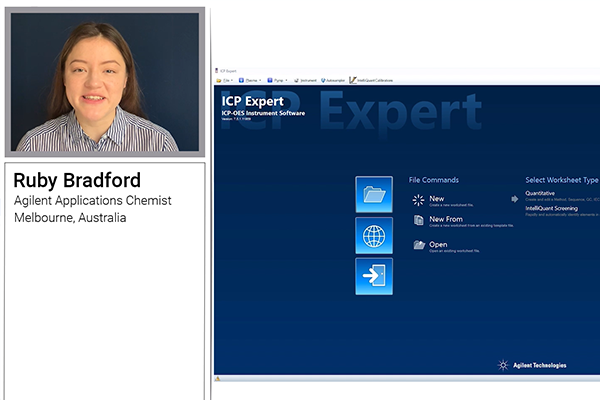Click the 'Agilent Applications Chemist' text
The height and width of the screenshot is (400, 600).
click(x=93, y=201)
